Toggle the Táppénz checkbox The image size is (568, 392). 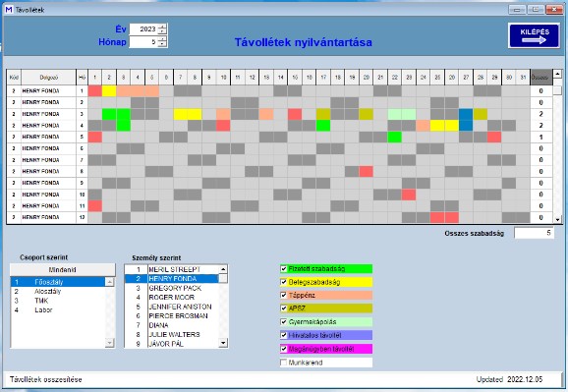tap(284, 296)
